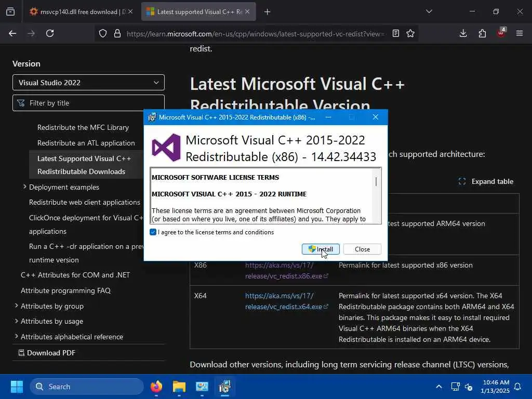Click Install in the redistributable installer
This screenshot has height=399, width=532.
321,249
